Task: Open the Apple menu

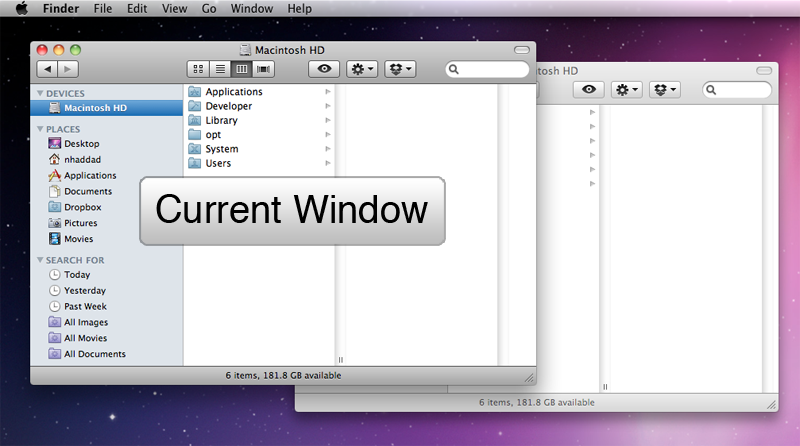Action: click(x=21, y=8)
